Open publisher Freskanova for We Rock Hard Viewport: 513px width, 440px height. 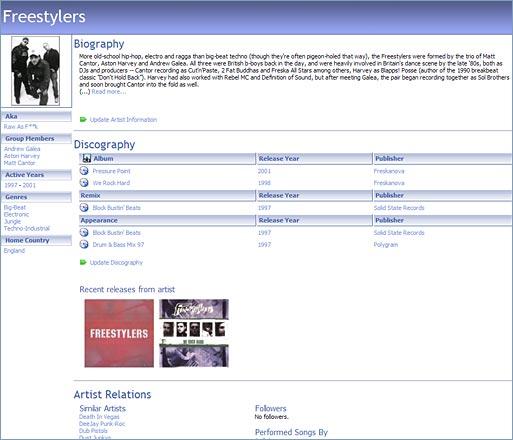point(389,183)
